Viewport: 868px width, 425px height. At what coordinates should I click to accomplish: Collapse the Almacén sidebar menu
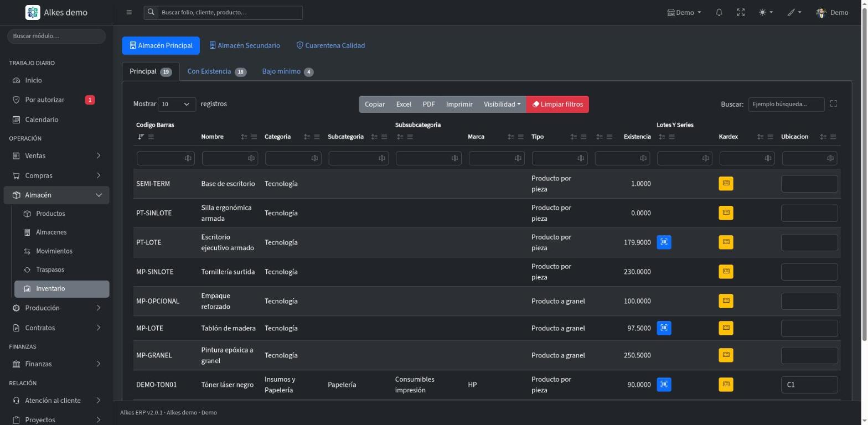56,195
